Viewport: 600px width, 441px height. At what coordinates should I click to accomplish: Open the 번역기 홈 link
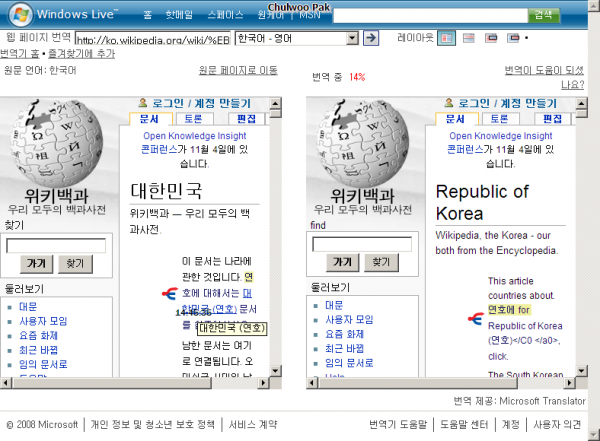[20, 54]
